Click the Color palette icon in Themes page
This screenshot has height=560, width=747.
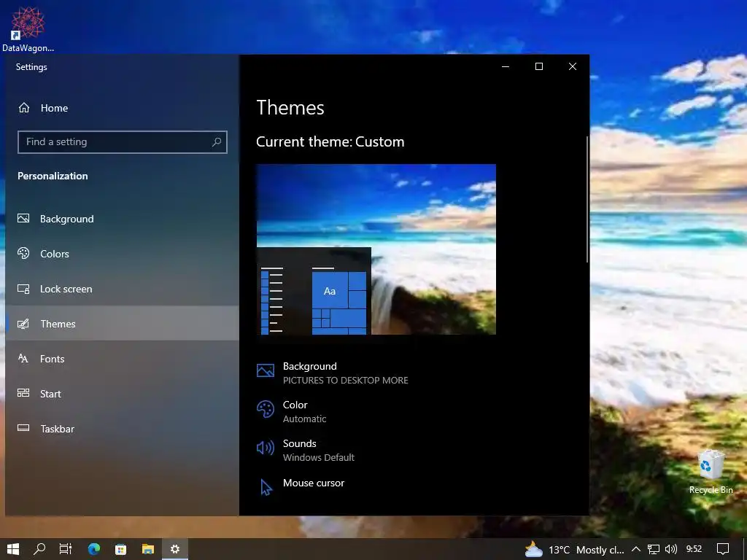point(266,409)
